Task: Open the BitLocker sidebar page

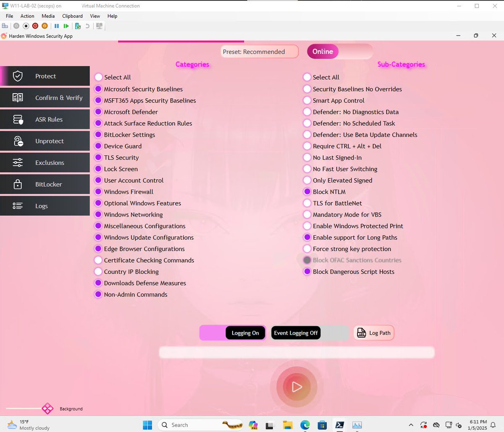Action: pyautogui.click(x=45, y=184)
